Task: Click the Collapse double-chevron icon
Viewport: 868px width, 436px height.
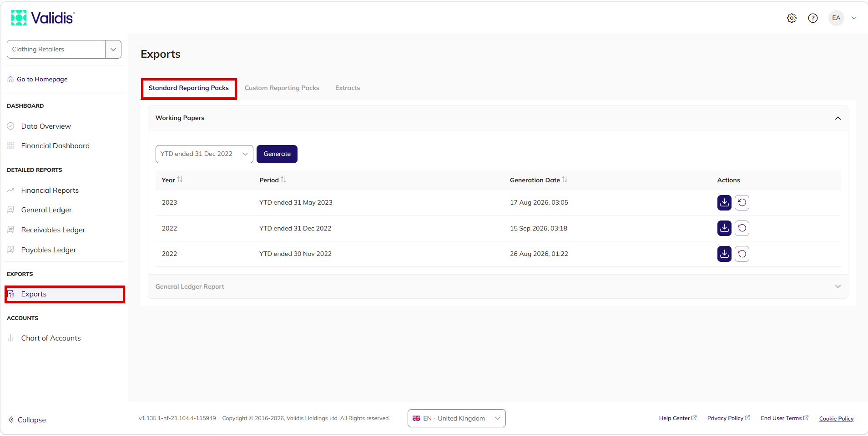Action: click(11, 420)
